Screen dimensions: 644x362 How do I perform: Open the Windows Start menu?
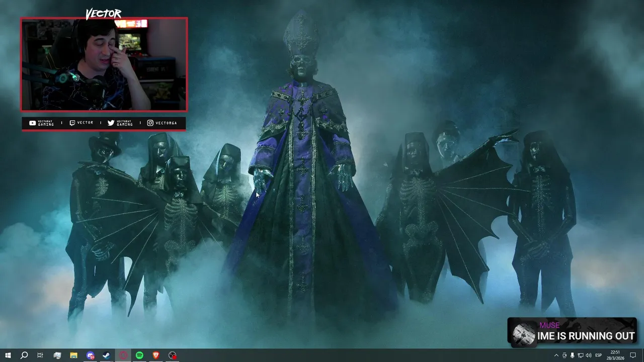8,355
